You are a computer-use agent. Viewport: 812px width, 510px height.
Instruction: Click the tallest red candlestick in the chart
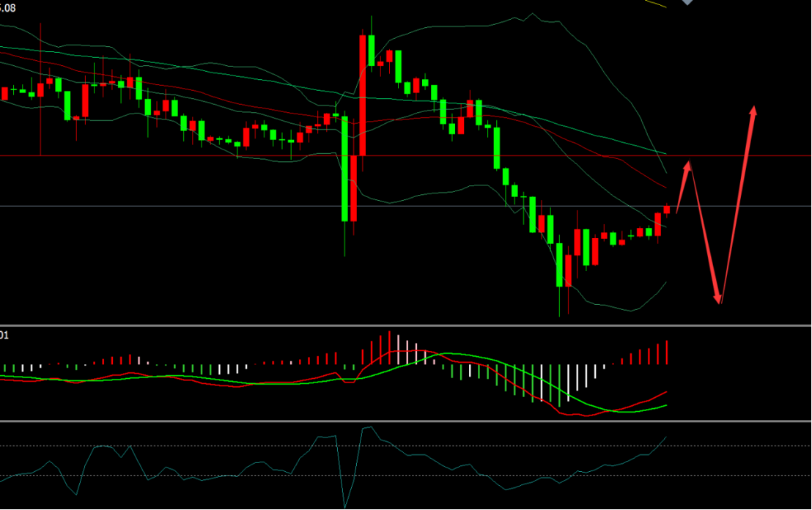click(x=363, y=95)
